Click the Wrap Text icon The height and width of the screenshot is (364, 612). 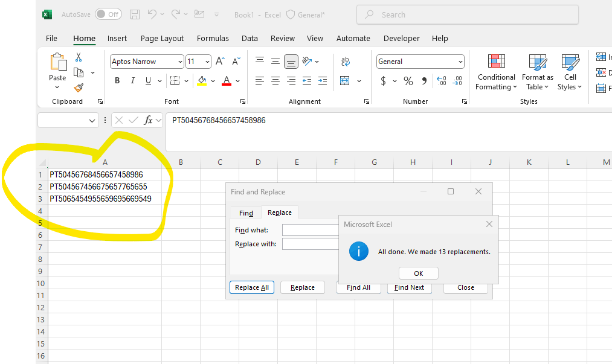click(346, 61)
